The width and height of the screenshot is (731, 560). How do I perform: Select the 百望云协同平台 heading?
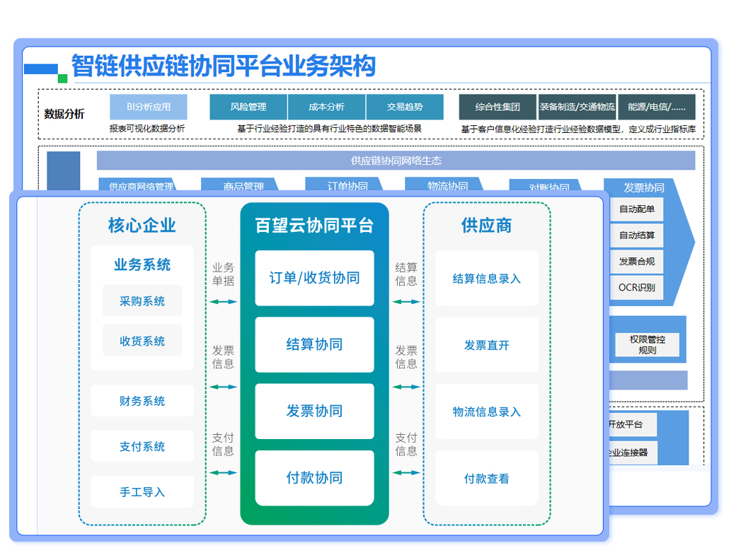click(x=314, y=226)
